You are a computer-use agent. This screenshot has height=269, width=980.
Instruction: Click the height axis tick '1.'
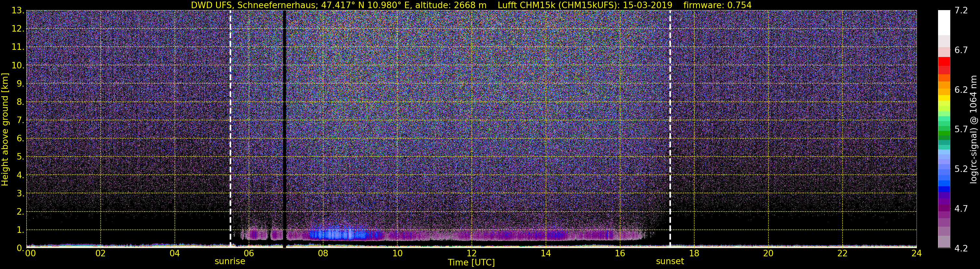click(20, 230)
